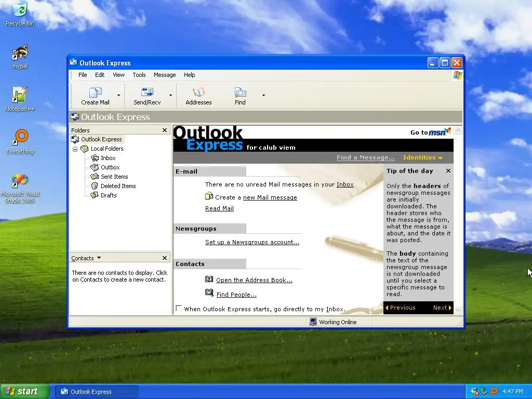Click the new mail envelope icon
Image resolution: width=532 pixels, height=399 pixels.
209,196
